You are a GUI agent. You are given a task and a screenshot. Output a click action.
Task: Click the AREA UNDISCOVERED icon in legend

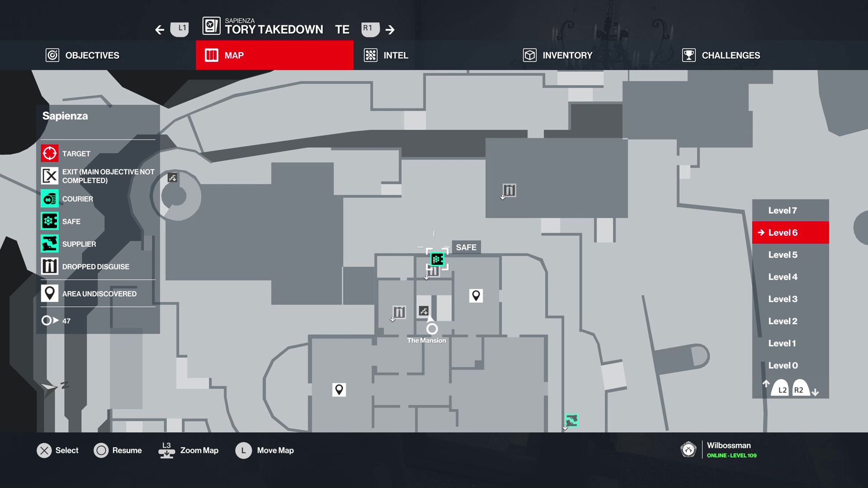pyautogui.click(x=49, y=293)
